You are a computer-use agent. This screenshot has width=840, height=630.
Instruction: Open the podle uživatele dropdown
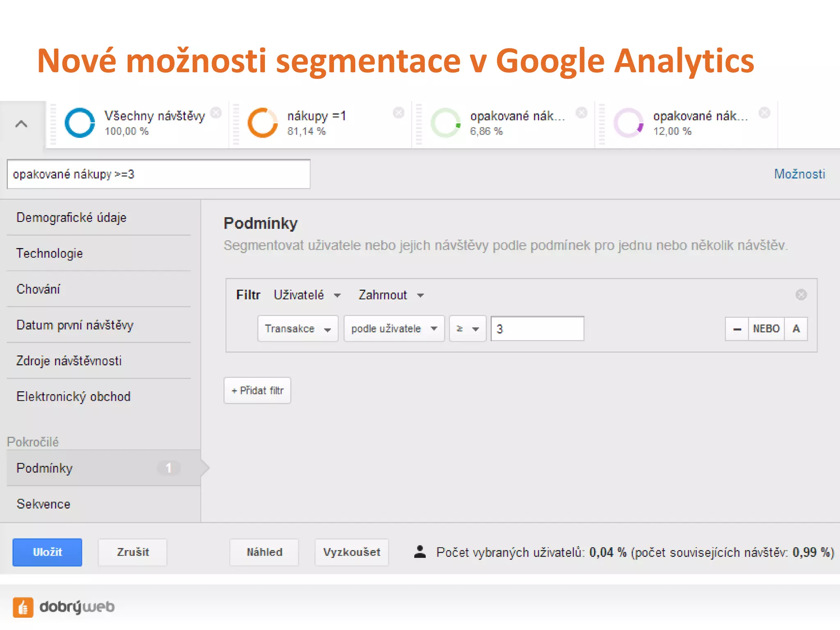tap(394, 329)
